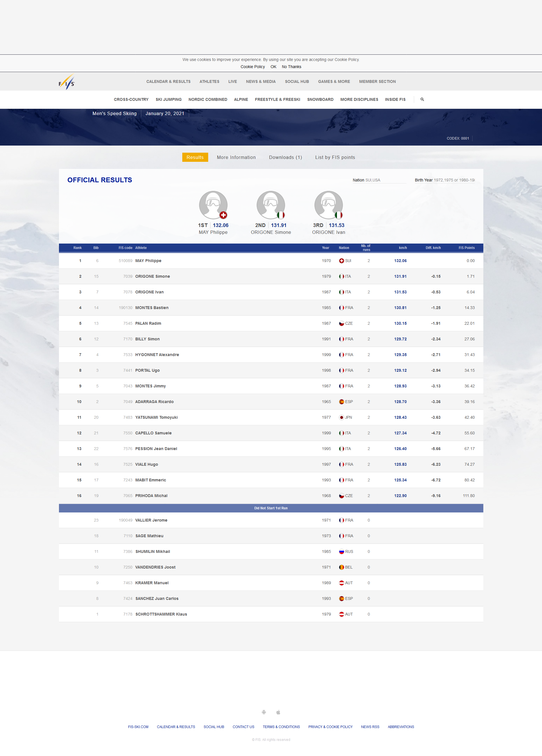Click the Apple app icon in footer
Image resolution: width=542 pixels, height=756 pixels.
click(278, 712)
